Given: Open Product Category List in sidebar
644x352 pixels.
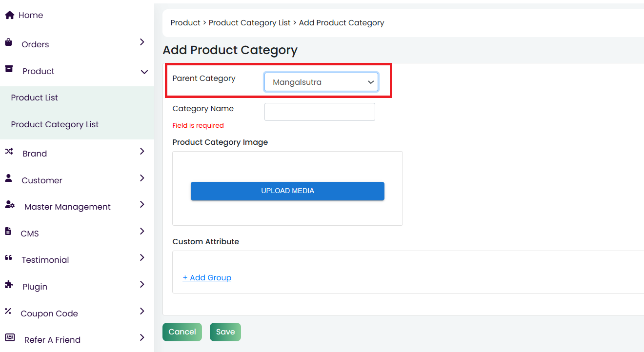Looking at the screenshot, I should [x=55, y=124].
